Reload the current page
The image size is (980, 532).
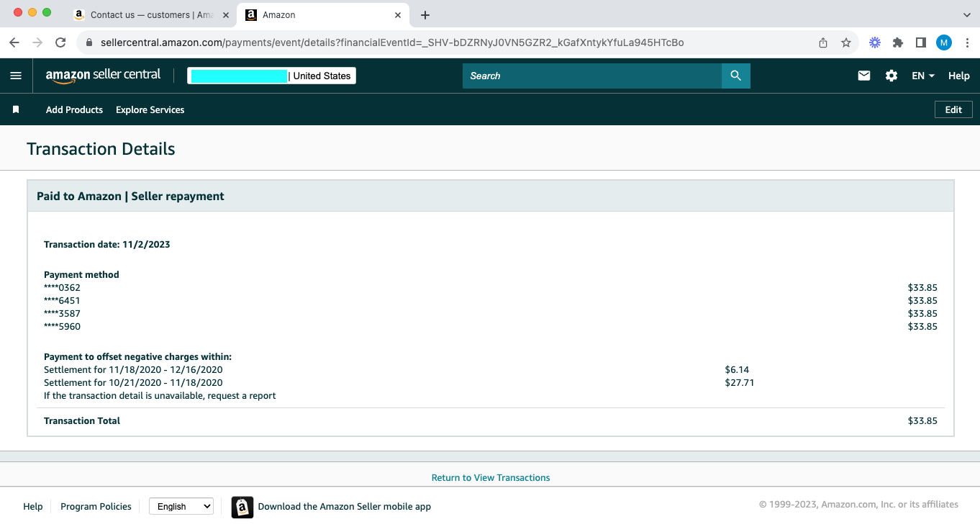coord(60,42)
